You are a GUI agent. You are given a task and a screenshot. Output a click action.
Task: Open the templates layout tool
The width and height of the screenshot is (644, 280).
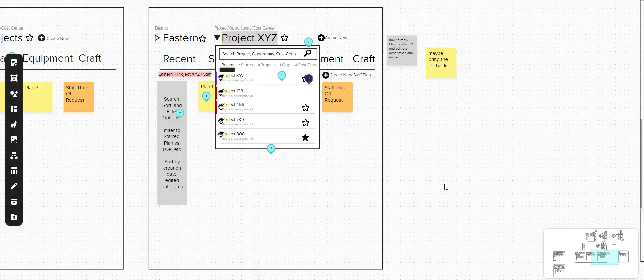[14, 109]
